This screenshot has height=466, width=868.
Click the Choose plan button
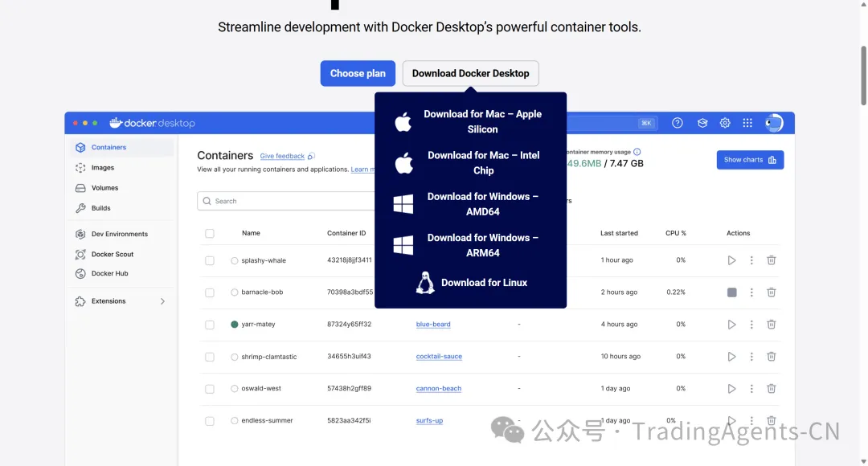358,73
